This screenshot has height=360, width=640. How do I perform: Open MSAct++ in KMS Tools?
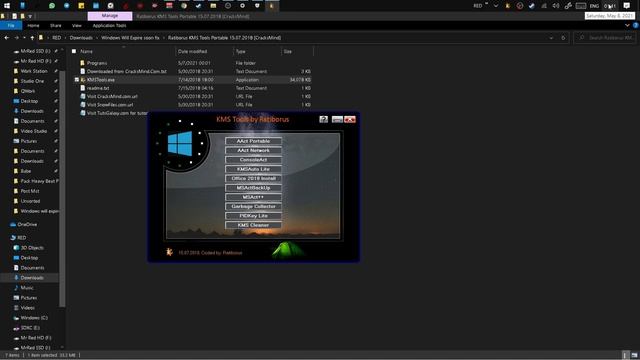pyautogui.click(x=253, y=197)
